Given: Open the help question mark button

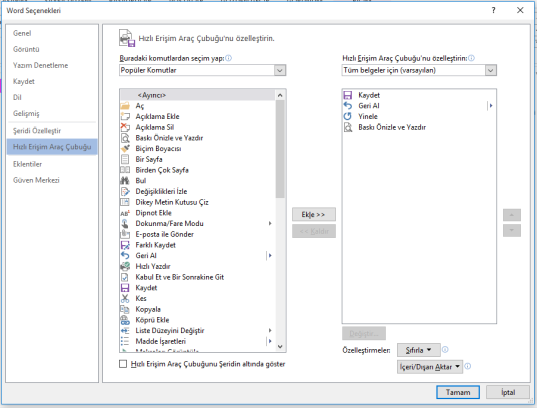Looking at the screenshot, I should 494,10.
